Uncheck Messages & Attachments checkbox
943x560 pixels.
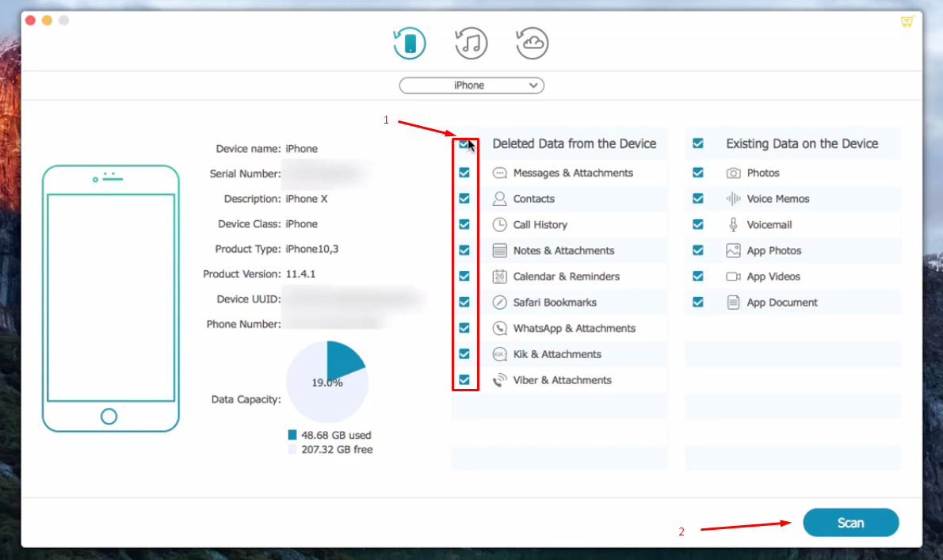click(464, 173)
